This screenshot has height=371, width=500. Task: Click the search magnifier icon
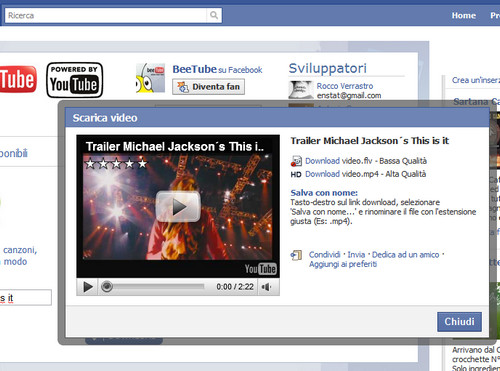point(214,15)
